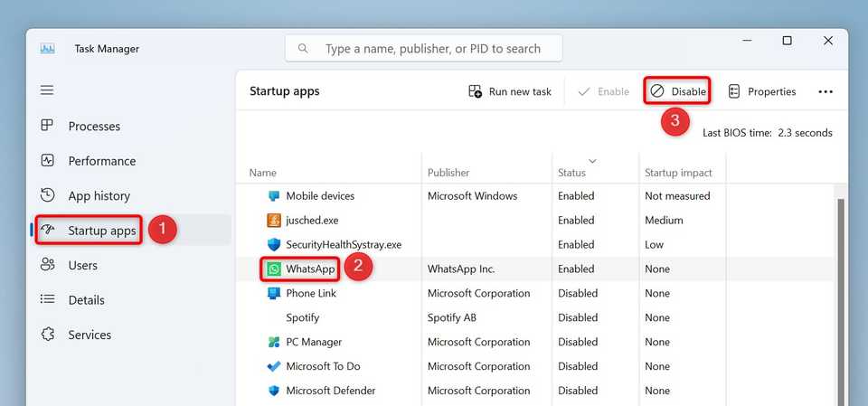Click the Microsoft To Do checkmark icon
The height and width of the screenshot is (406, 868).
[x=274, y=367]
